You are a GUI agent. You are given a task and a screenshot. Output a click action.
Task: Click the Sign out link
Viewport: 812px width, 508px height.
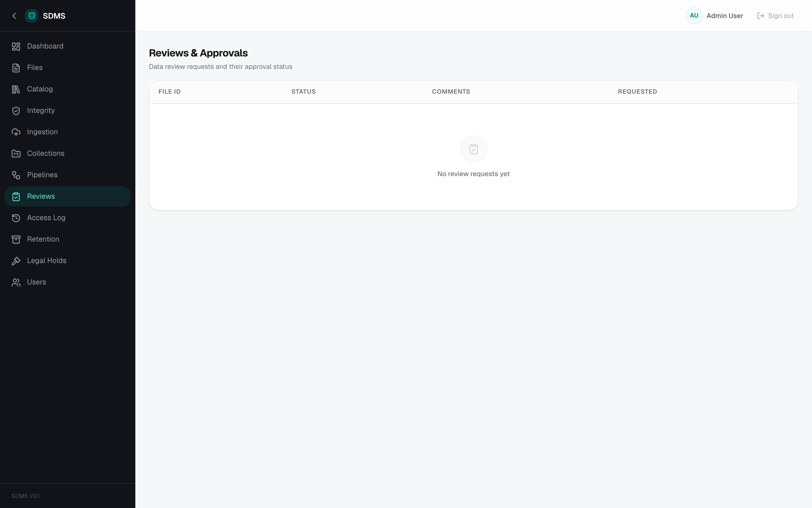(x=775, y=16)
